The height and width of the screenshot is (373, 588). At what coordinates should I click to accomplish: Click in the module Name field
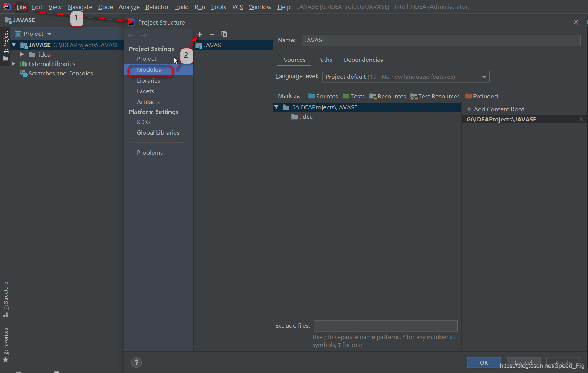(441, 40)
